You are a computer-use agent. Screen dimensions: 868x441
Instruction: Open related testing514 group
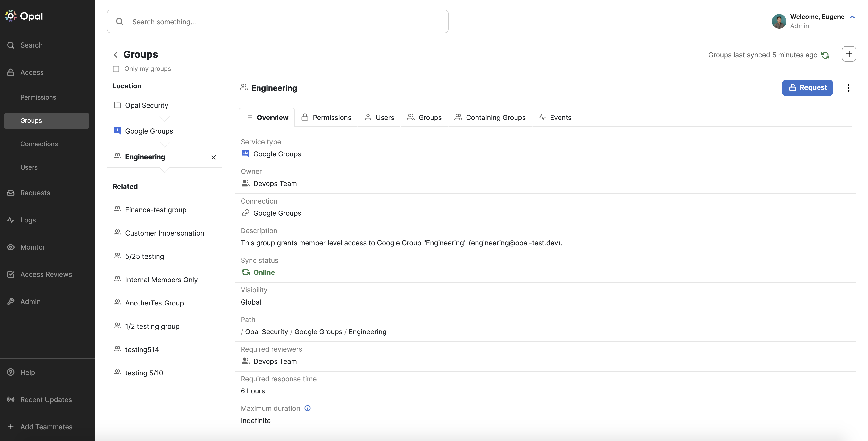click(142, 350)
